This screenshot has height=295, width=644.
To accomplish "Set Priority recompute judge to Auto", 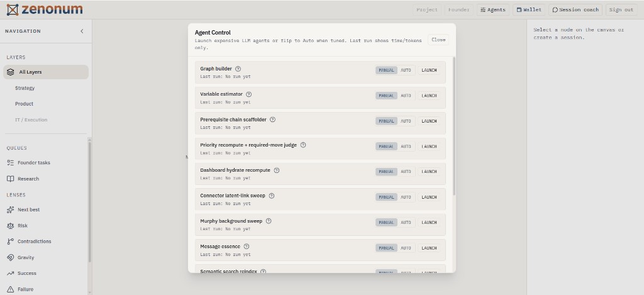I will coord(406,147).
